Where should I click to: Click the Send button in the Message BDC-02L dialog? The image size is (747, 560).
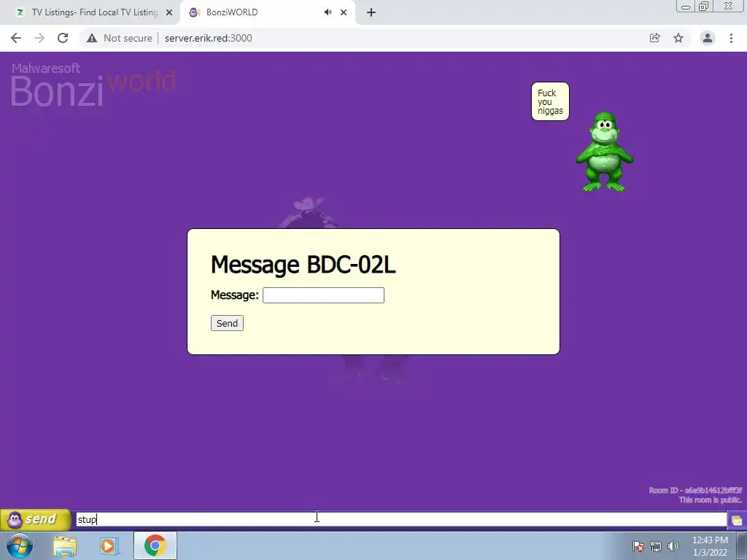pos(227,323)
